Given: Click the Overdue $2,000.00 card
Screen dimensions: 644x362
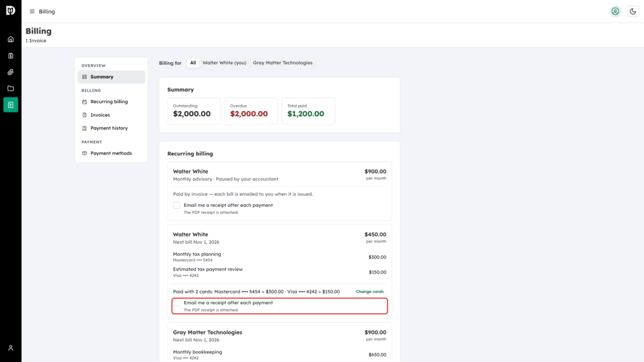Looking at the screenshot, I should point(251,111).
